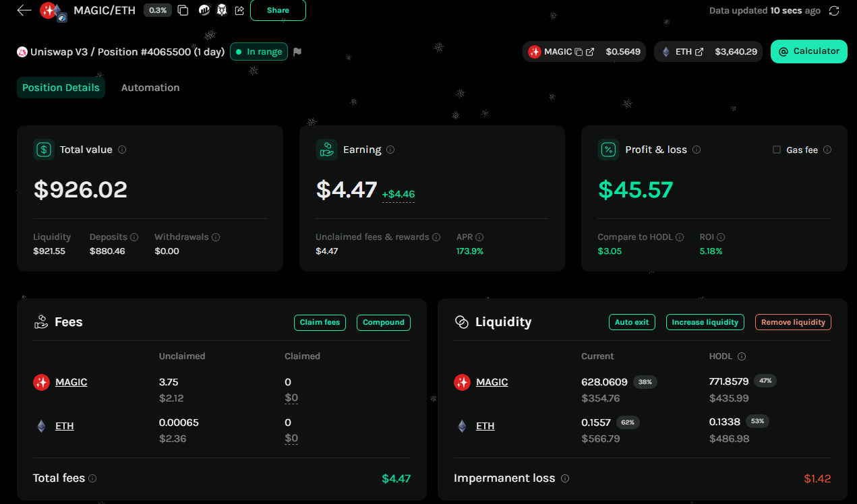Click the Compound button

pos(384,322)
